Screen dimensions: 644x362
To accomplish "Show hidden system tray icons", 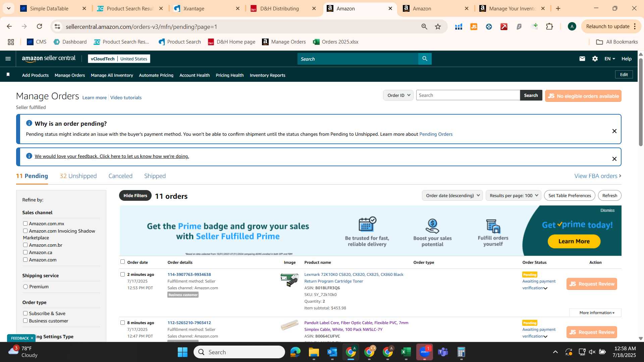I will click(x=555, y=352).
